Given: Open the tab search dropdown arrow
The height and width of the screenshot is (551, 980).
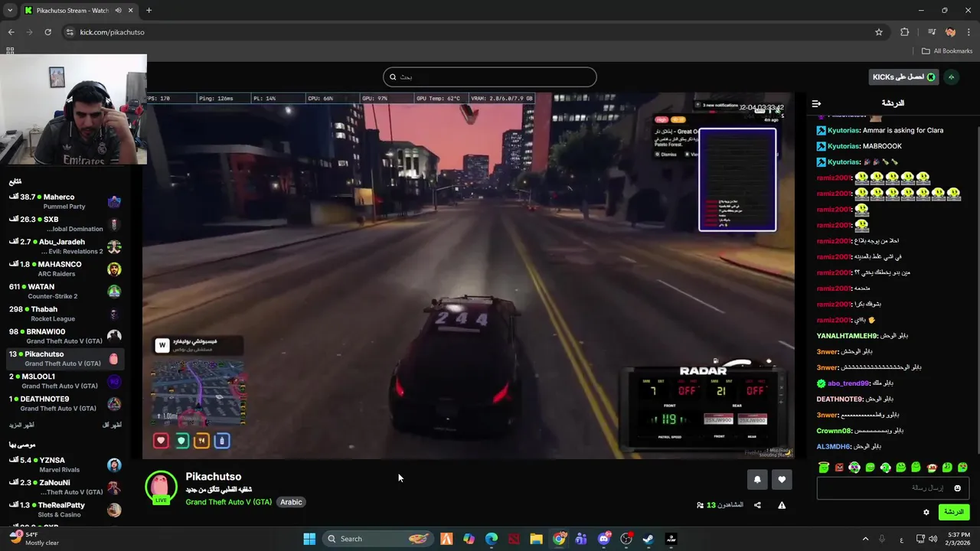Looking at the screenshot, I should click(10, 11).
